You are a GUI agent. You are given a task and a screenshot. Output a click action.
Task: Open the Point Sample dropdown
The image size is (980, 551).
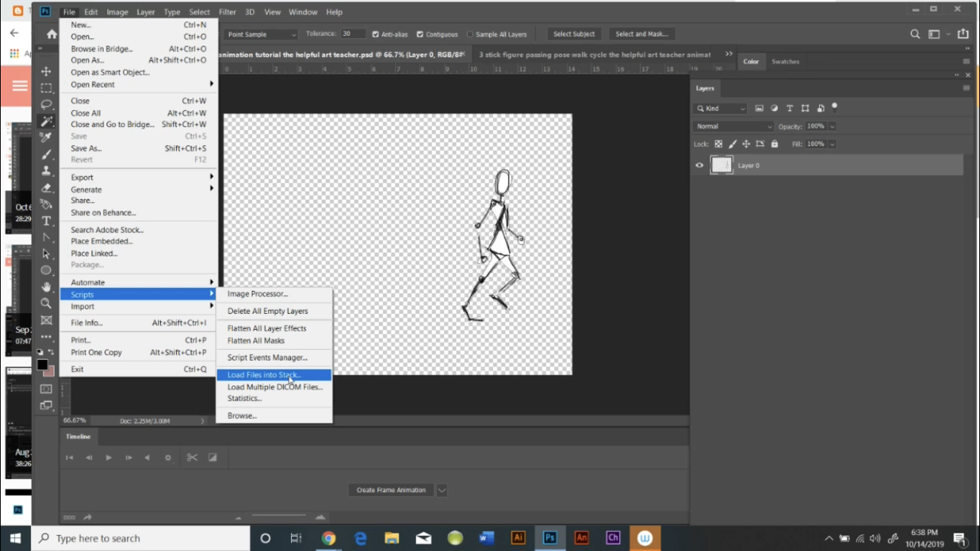pos(261,34)
